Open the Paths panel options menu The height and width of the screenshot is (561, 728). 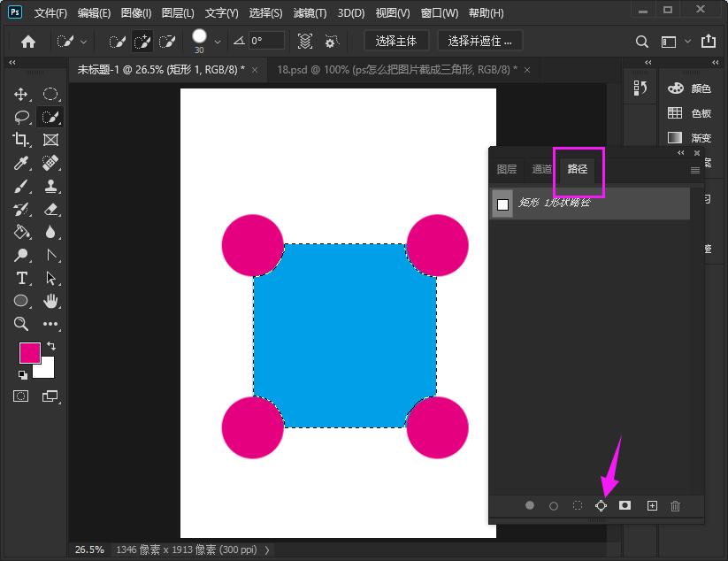tap(695, 170)
